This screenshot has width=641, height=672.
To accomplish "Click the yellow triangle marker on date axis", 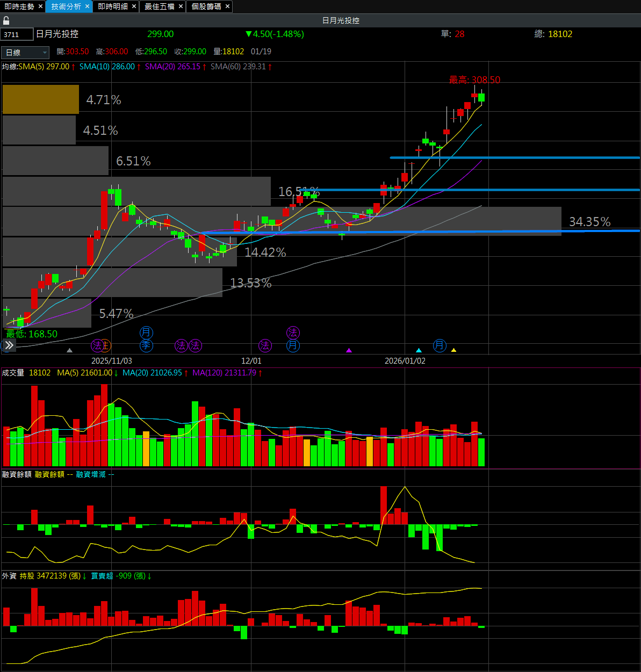I will click(453, 350).
